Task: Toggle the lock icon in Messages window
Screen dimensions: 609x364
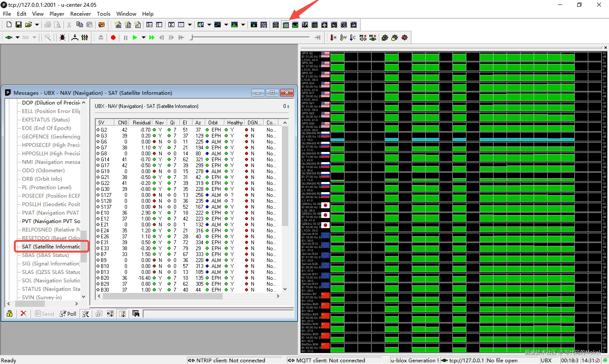Action: [x=9, y=313]
